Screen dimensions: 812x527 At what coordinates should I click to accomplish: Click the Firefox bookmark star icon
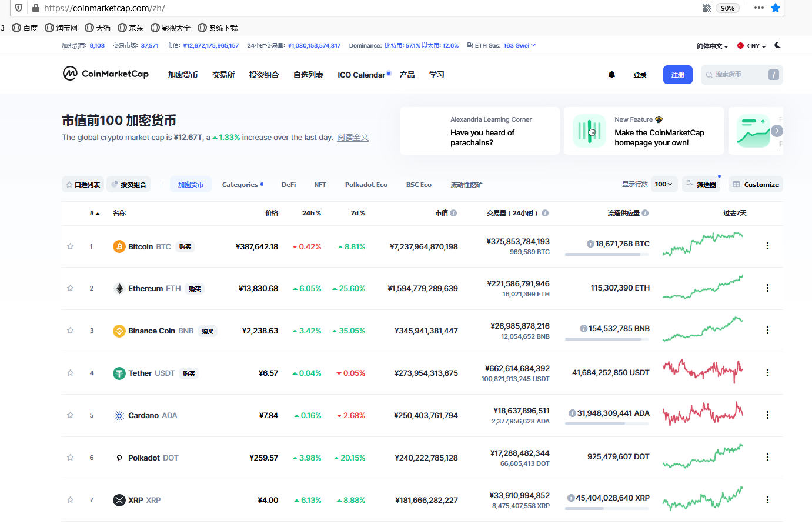click(776, 8)
